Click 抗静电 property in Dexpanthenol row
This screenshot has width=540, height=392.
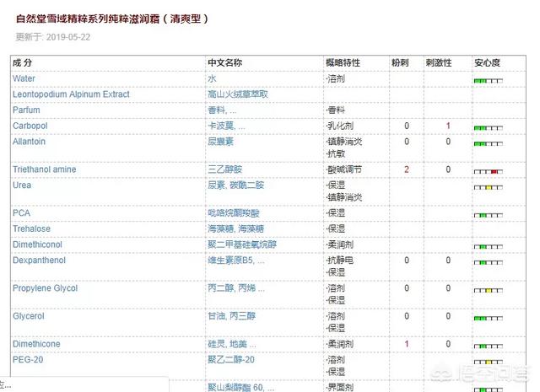[340, 260]
